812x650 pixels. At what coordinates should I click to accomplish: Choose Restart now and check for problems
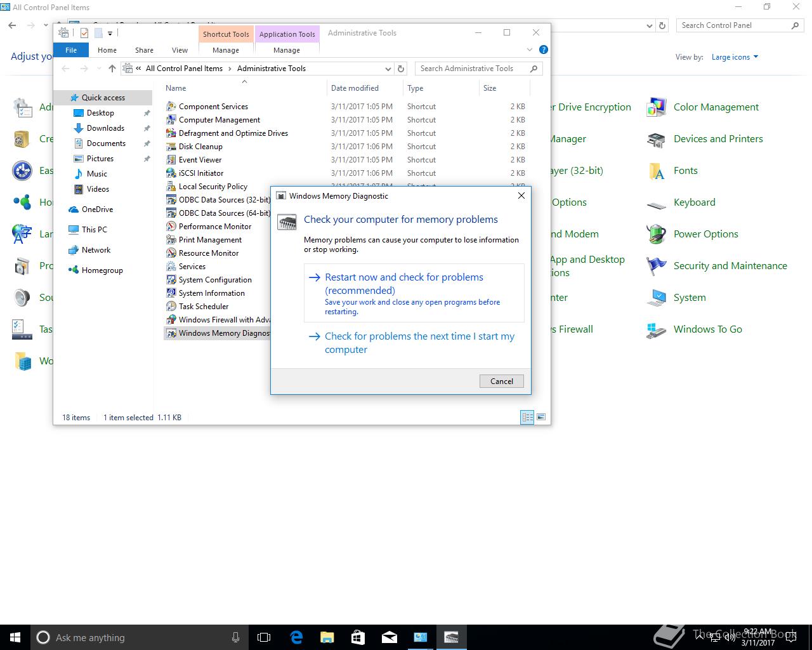[414, 293]
